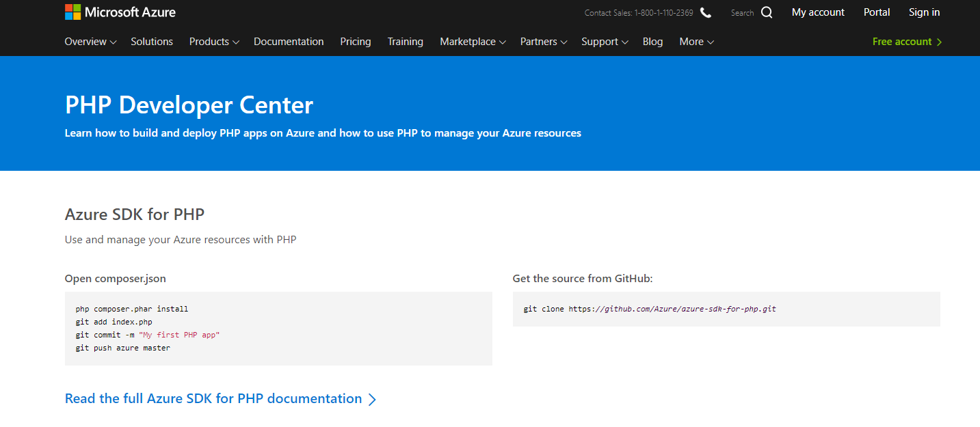Click the PHP Developer Center heading

(x=189, y=105)
